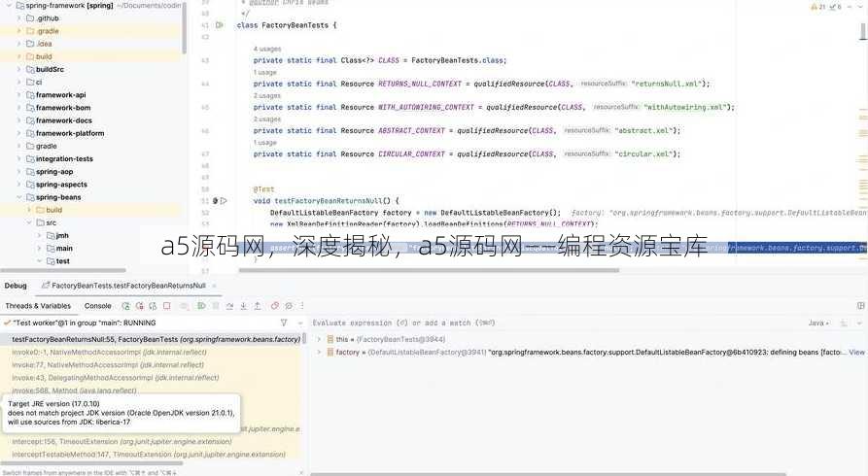
Task: Select the framework-bom module in tree
Action: [x=63, y=108]
